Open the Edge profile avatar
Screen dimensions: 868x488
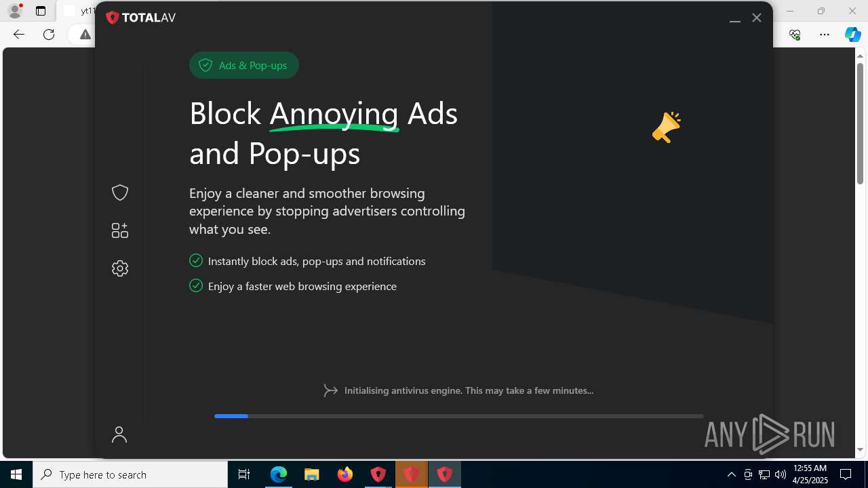point(14,11)
